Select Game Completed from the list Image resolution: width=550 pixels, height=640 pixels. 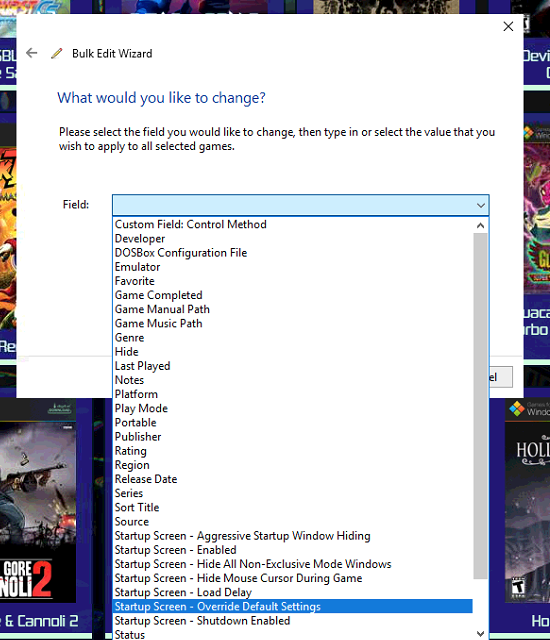tap(293, 295)
